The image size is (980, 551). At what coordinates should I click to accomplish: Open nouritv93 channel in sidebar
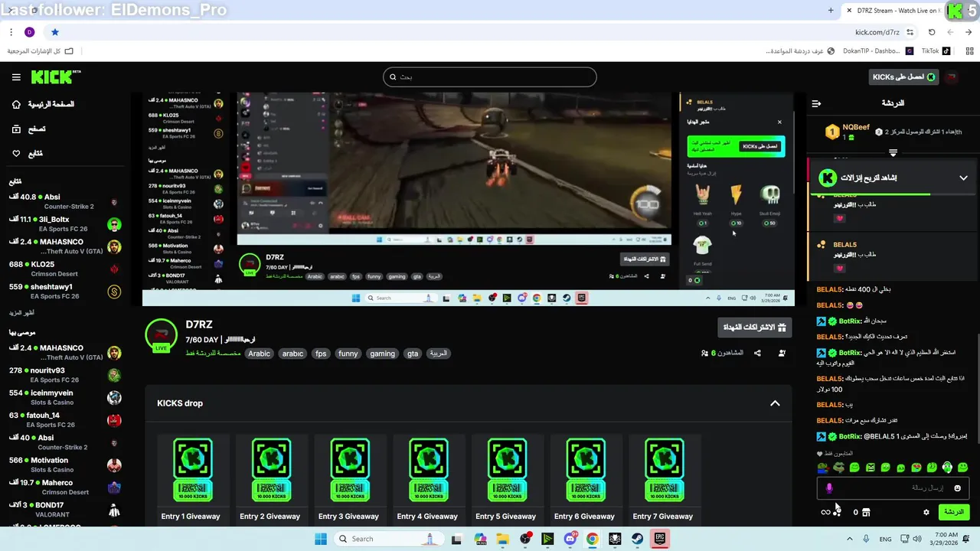point(65,375)
